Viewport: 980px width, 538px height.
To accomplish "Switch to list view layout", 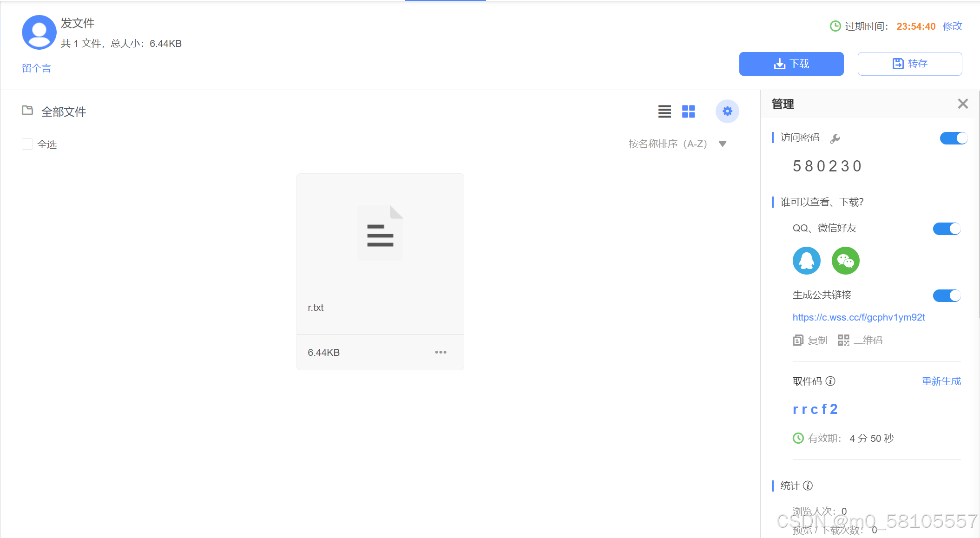I will click(x=664, y=112).
